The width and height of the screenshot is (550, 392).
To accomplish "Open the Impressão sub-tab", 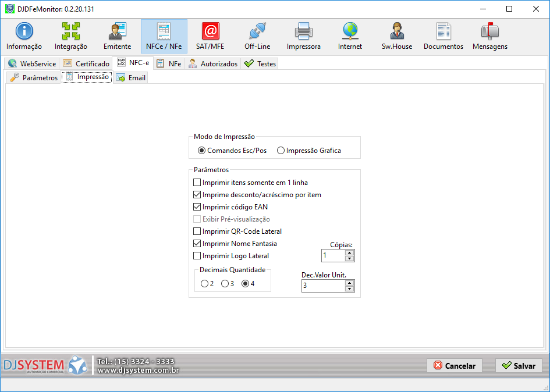I will click(87, 77).
